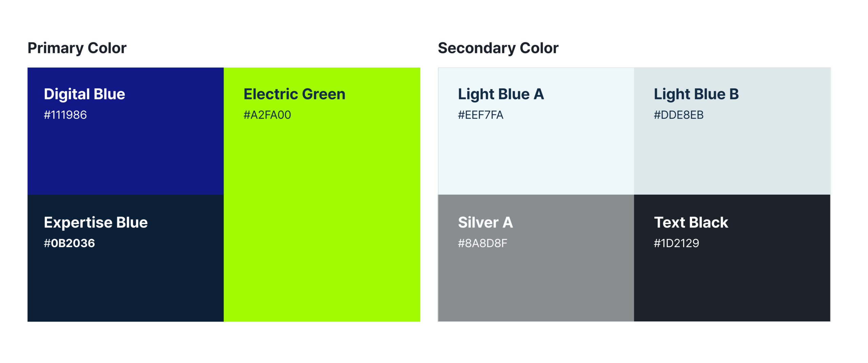Click the "Electric Green" name label
This screenshot has width=868, height=363.
[x=294, y=94]
